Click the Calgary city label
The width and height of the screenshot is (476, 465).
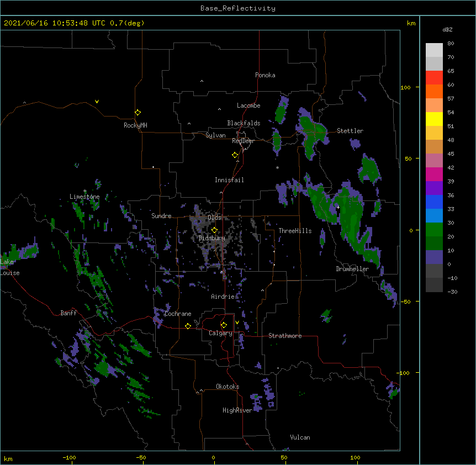(220, 333)
